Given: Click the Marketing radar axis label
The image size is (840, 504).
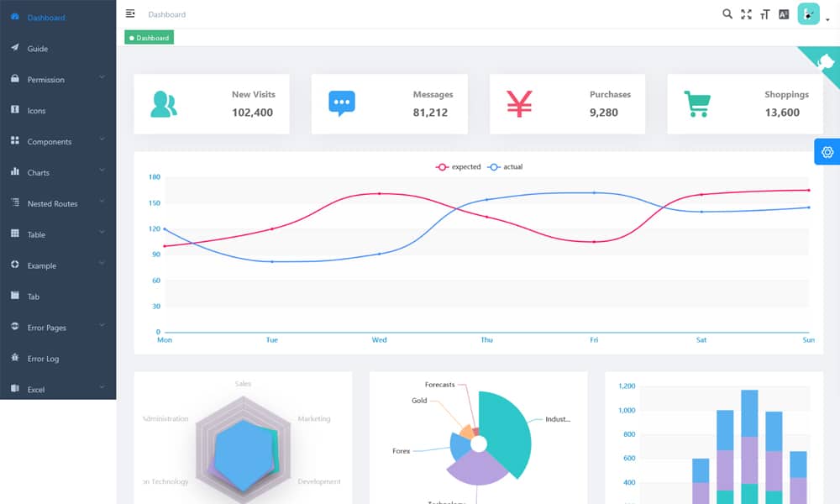Looking at the screenshot, I should (x=314, y=419).
